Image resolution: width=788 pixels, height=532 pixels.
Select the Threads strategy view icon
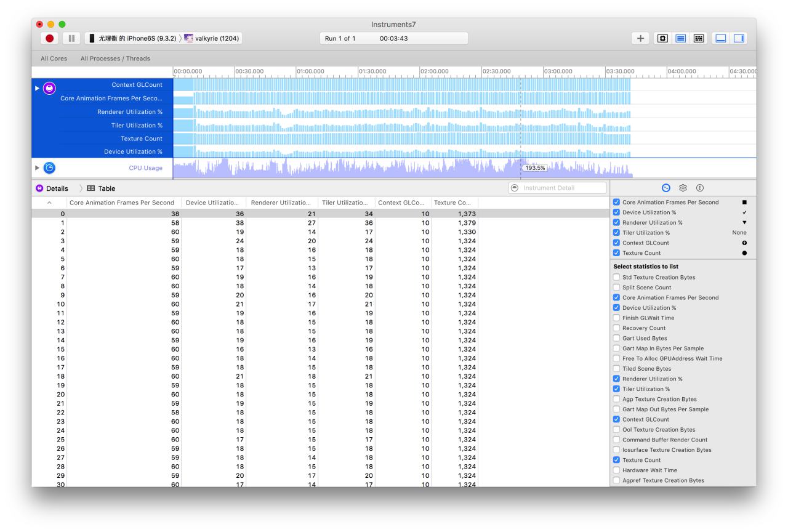coord(699,38)
